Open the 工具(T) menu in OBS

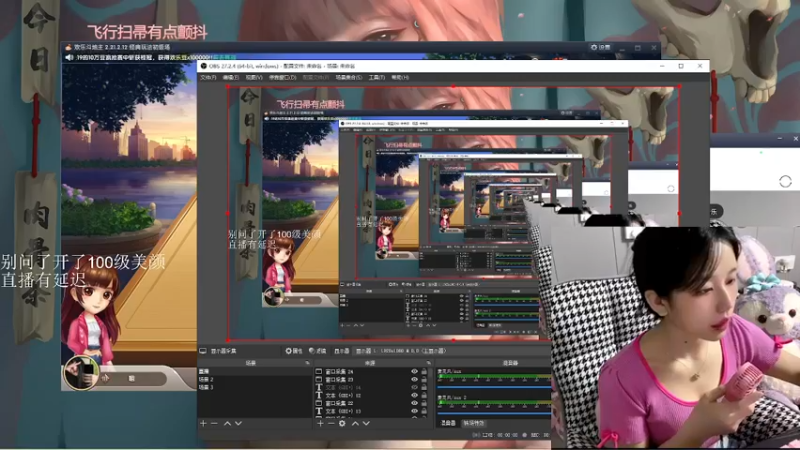(x=377, y=78)
